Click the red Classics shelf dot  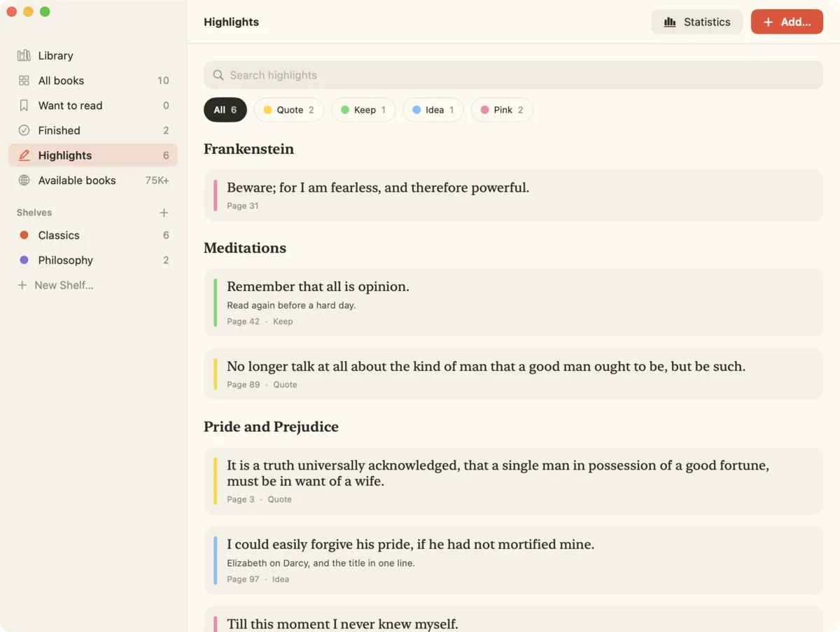tap(24, 235)
